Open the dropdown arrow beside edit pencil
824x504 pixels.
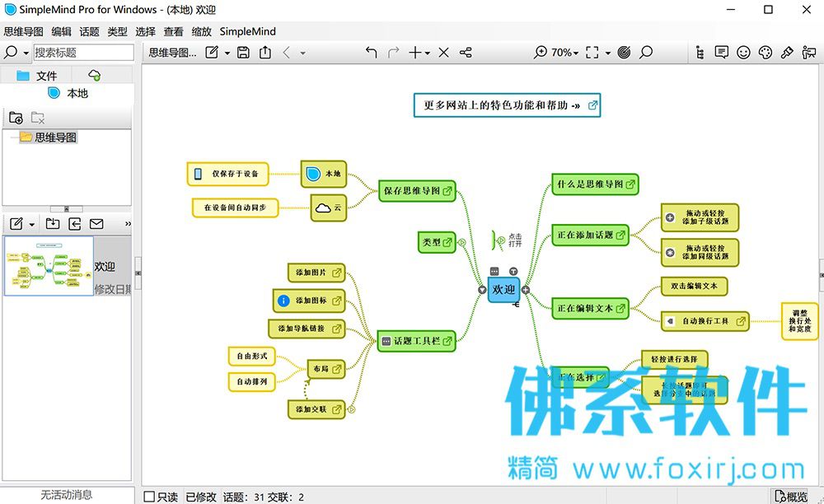[227, 53]
